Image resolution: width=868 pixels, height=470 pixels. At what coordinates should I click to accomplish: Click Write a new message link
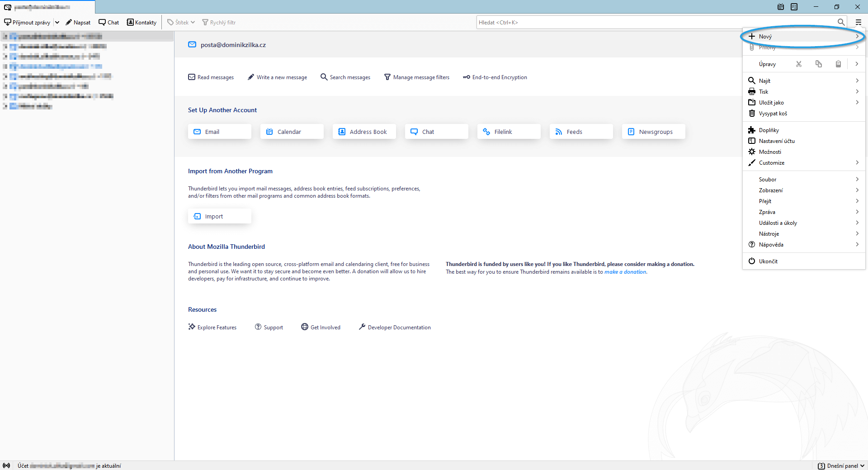point(278,77)
